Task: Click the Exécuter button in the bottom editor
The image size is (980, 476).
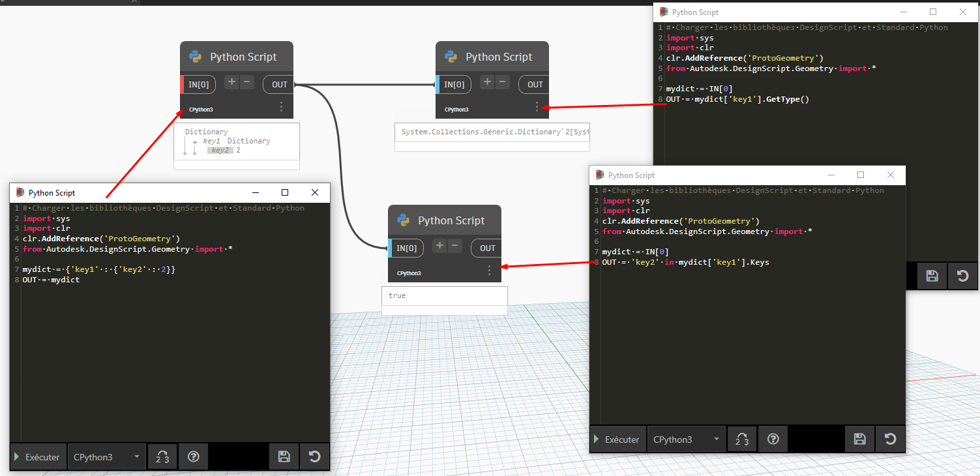Action: coord(37,456)
